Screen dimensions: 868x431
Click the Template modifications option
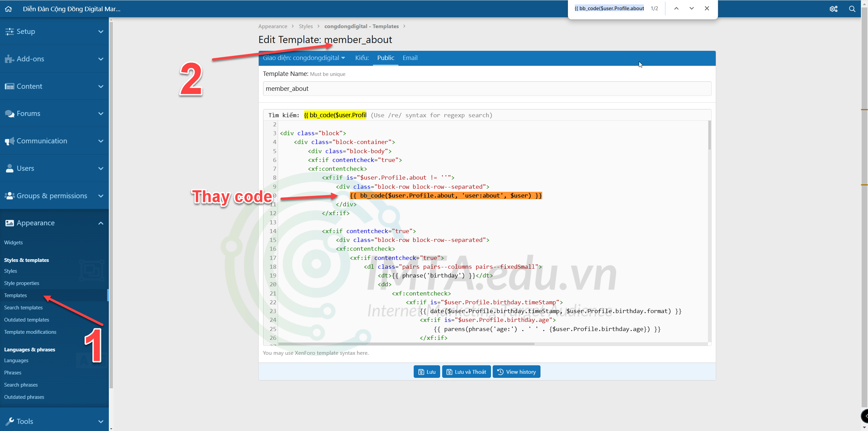pos(31,331)
